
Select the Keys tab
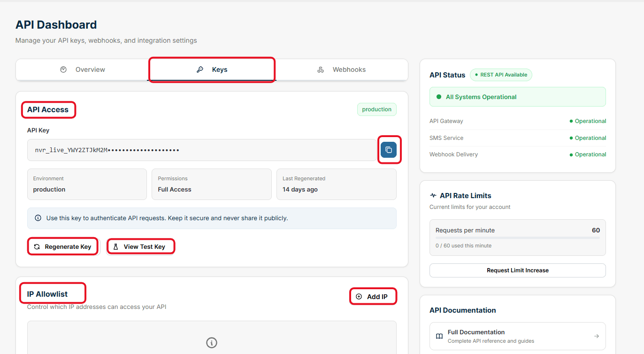coord(212,69)
